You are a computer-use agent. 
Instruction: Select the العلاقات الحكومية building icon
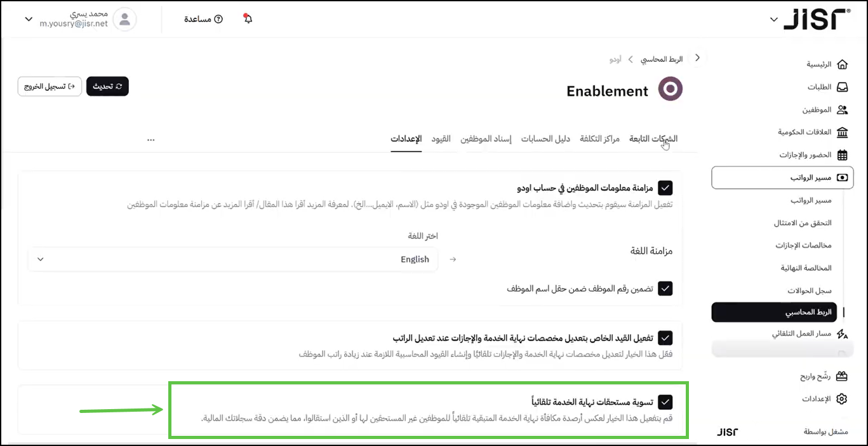coord(842,132)
